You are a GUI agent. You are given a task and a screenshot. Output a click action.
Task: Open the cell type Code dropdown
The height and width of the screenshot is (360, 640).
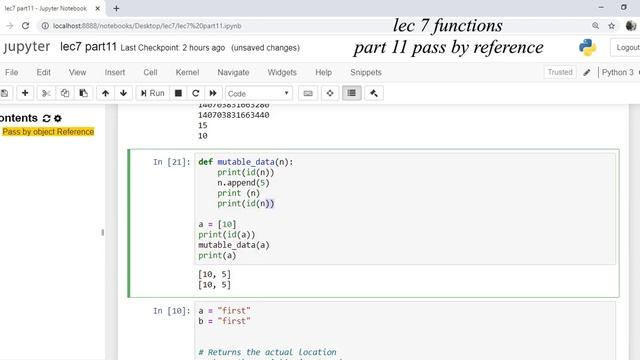click(x=259, y=94)
